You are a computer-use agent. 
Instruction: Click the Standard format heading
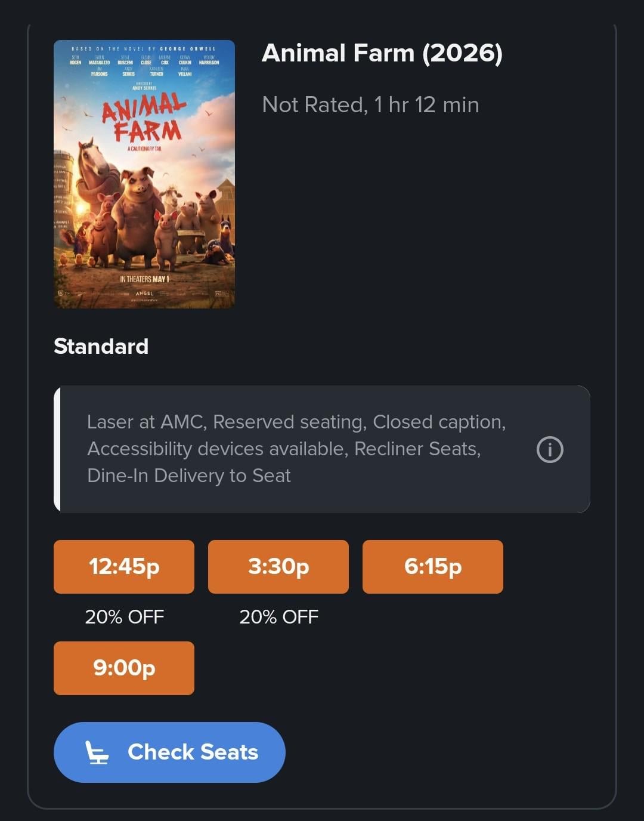(x=101, y=346)
